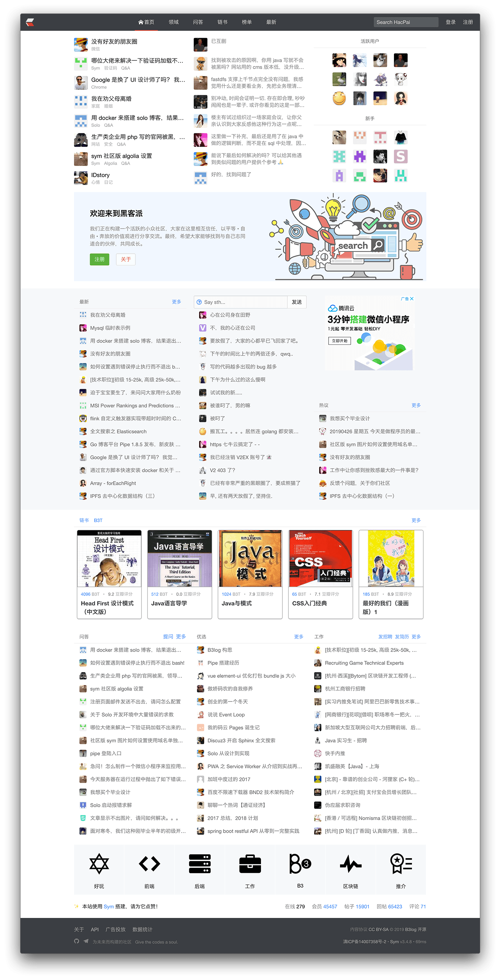
Task: Click the B3T link beside 链书
Action: click(98, 520)
